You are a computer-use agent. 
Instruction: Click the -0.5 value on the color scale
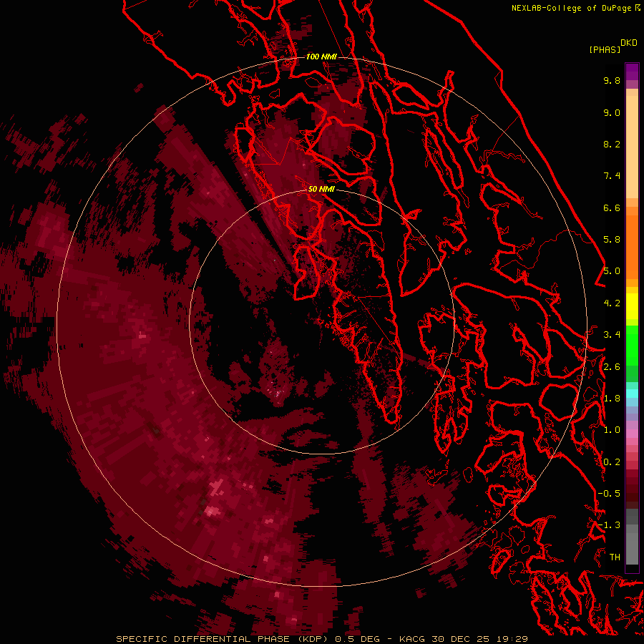click(609, 494)
